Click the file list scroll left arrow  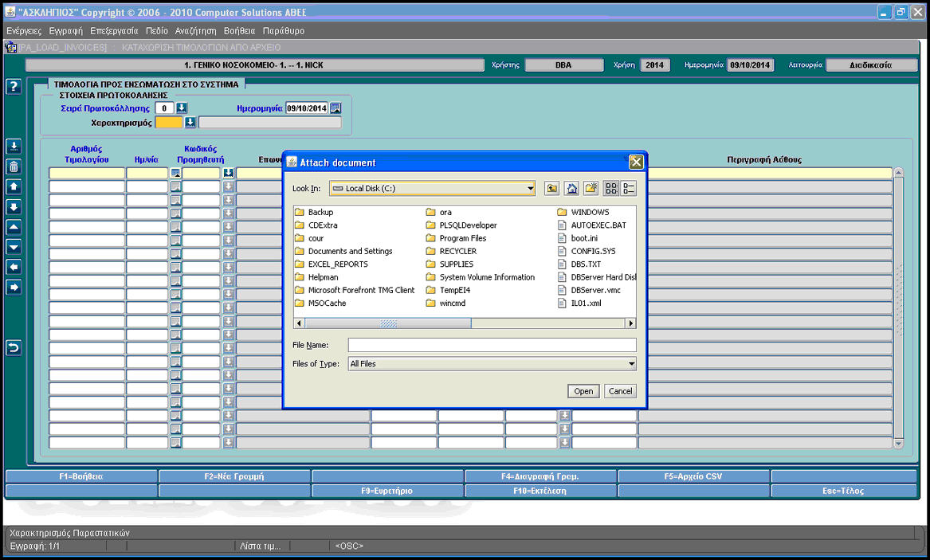299,323
